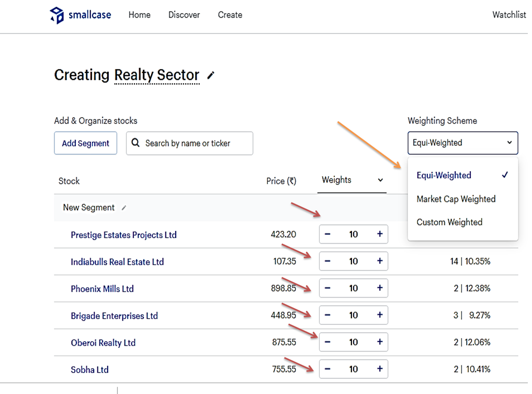Image resolution: width=532 pixels, height=394 pixels.
Task: Decrease weight for Phoenix Mills Ltd
Action: 327,288
